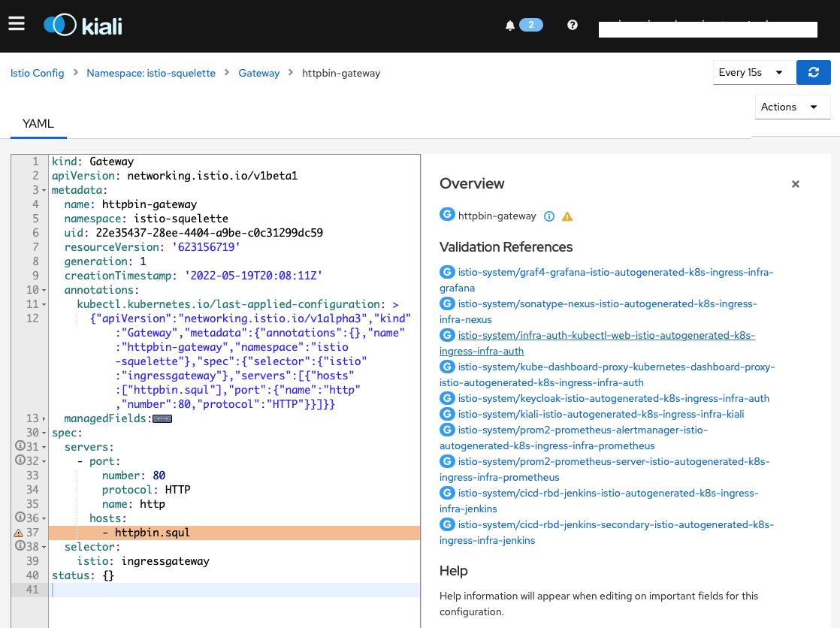Click the info icon beside httpbin-gateway

point(549,216)
